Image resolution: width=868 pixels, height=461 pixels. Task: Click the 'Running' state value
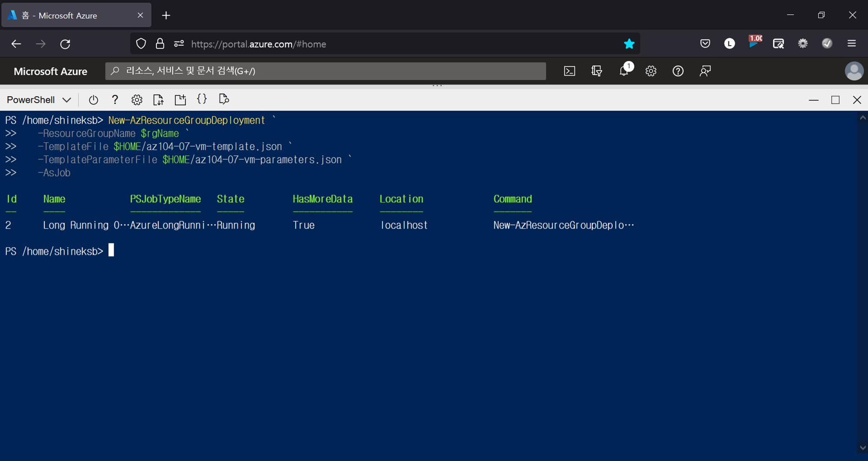click(x=236, y=225)
